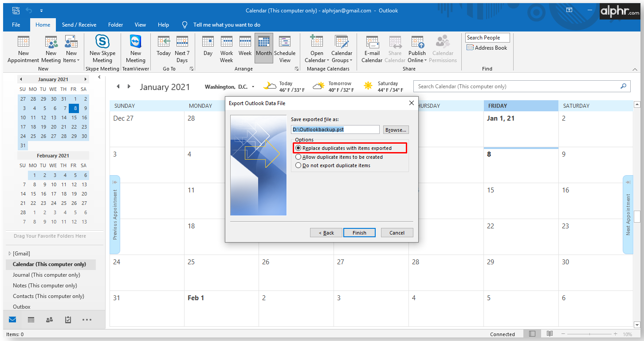Go to next month in the date navigator
The image size is (644, 341).
click(x=86, y=79)
